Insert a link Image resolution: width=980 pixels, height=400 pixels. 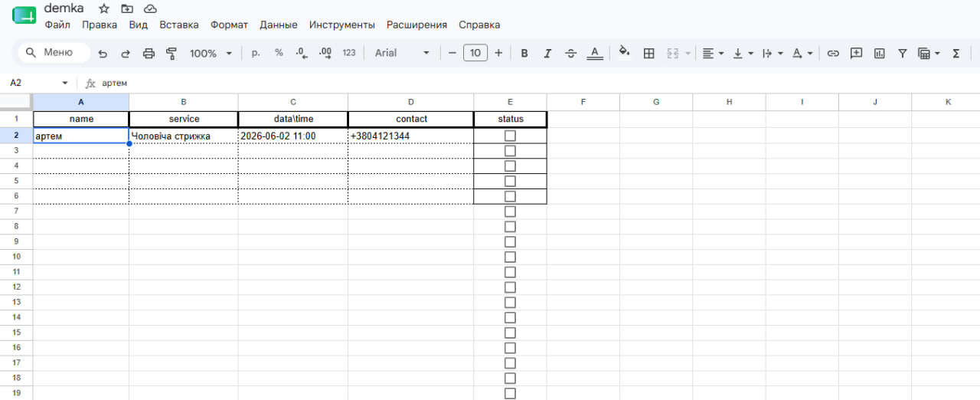pyautogui.click(x=833, y=54)
